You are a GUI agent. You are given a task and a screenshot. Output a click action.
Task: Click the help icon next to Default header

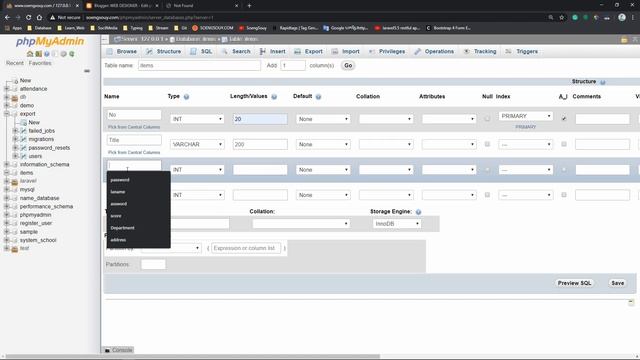click(x=318, y=97)
